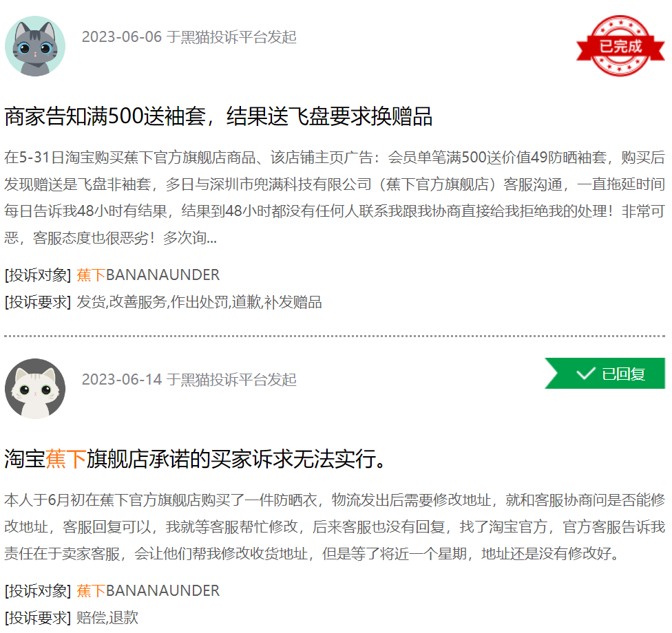The width and height of the screenshot is (672, 633).
Task: Click the 2023-06-06 post date text
Action: (122, 37)
